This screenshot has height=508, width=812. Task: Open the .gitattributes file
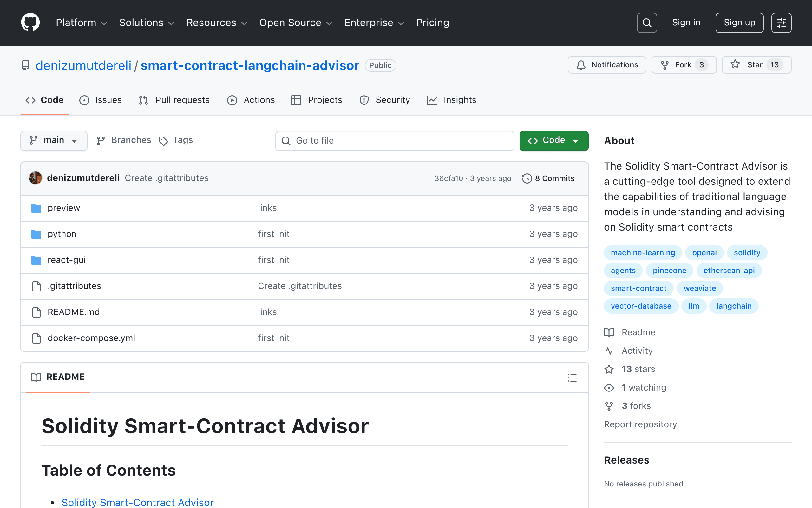click(x=74, y=286)
